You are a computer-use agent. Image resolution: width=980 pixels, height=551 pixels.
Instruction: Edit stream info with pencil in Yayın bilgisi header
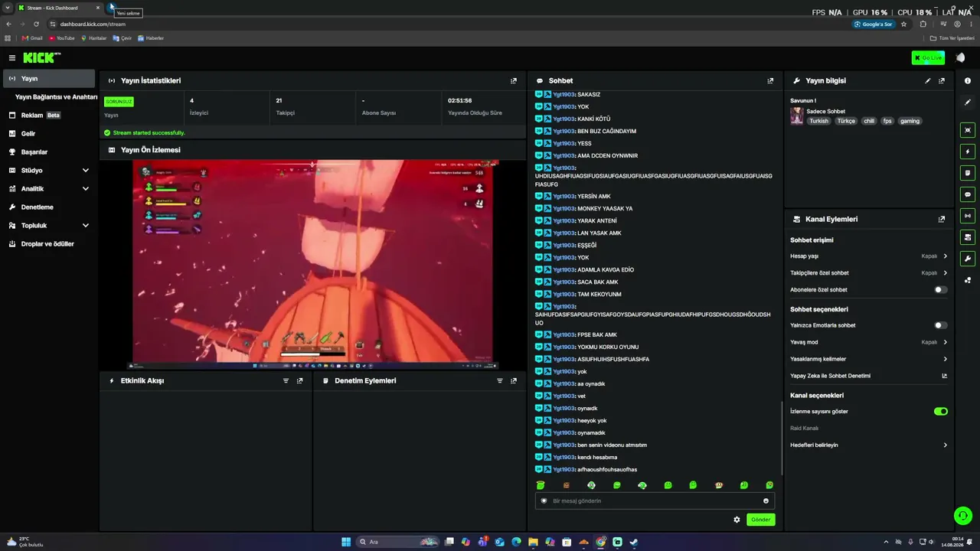pyautogui.click(x=928, y=80)
